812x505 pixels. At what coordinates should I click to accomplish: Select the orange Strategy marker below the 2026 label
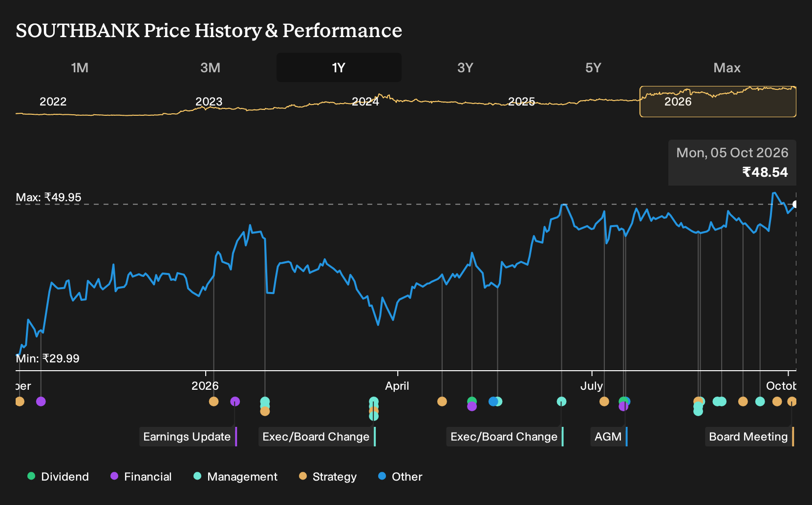[x=214, y=401]
